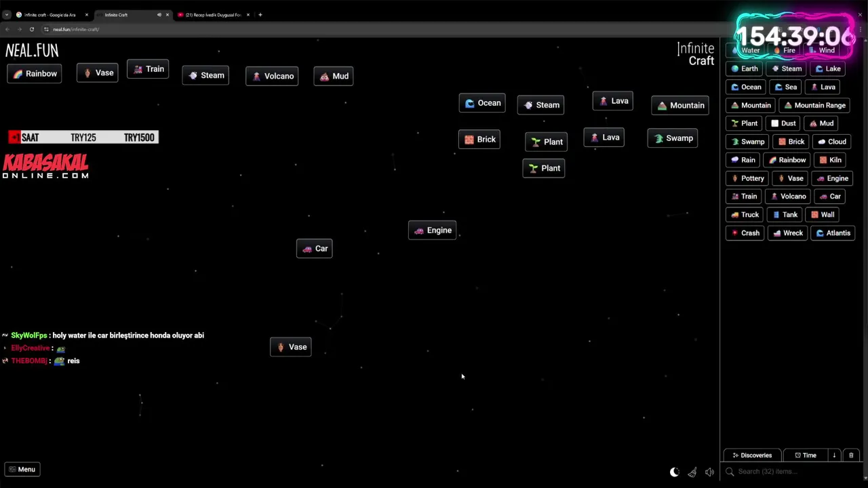This screenshot has height=488, width=868.
Task: Open the Menu button
Action: point(22,469)
